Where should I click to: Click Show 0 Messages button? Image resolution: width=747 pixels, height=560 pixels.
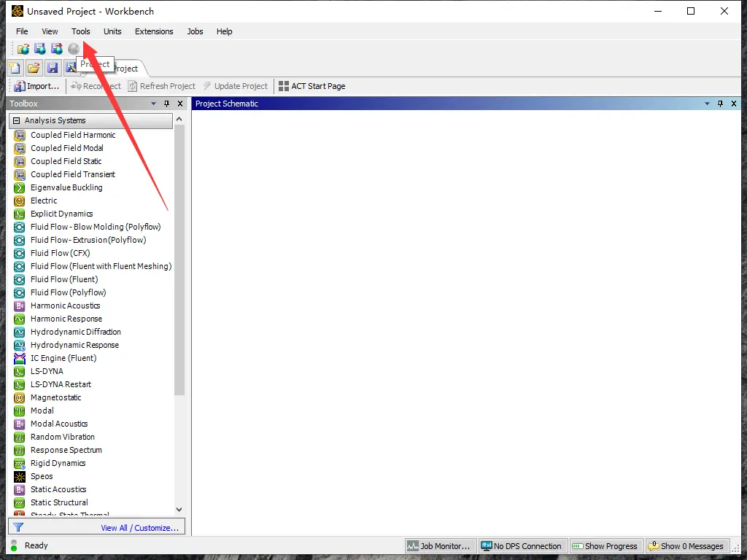coord(687,546)
